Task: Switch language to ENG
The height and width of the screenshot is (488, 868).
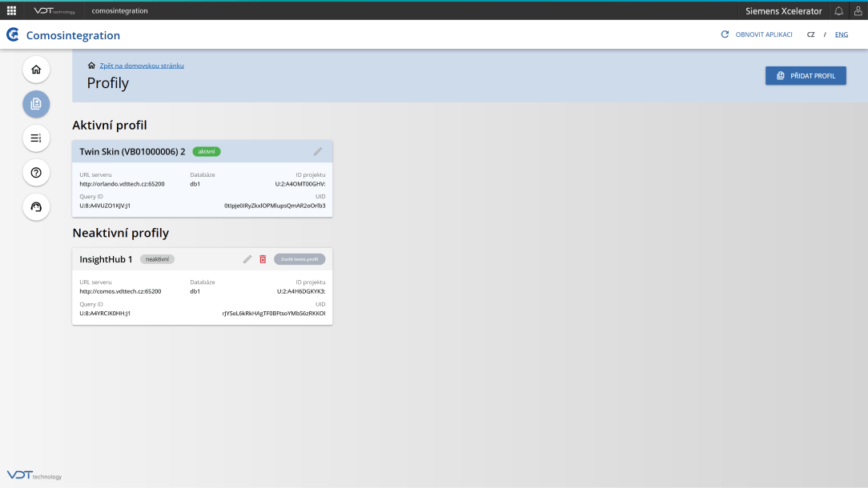Action: pos(841,35)
